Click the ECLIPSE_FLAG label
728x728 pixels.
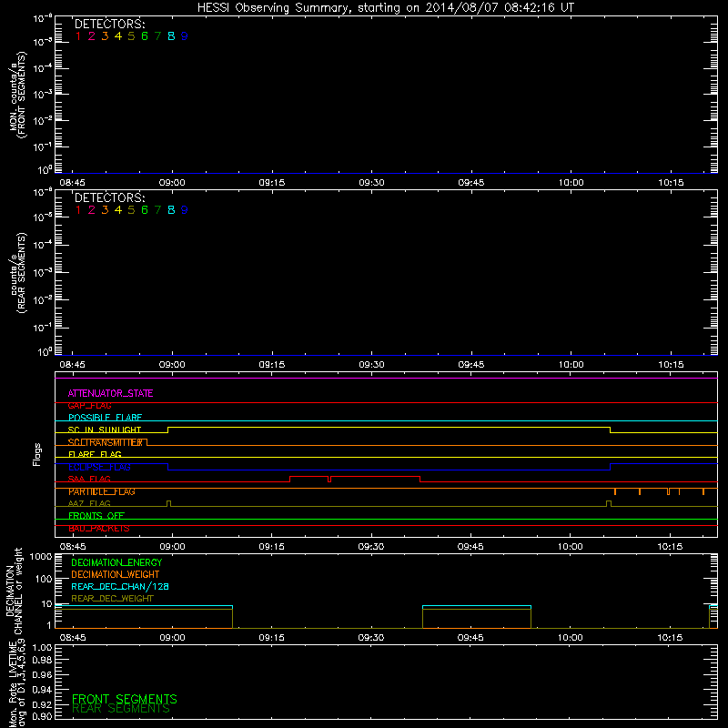tap(99, 467)
